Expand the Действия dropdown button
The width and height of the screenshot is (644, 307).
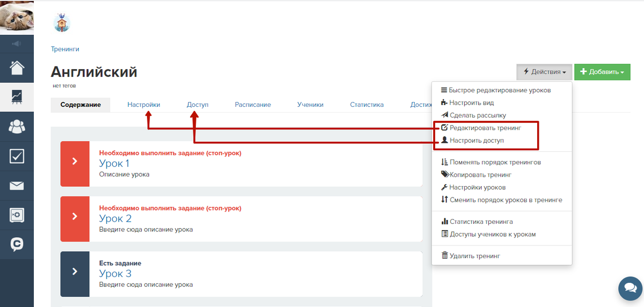(x=544, y=72)
